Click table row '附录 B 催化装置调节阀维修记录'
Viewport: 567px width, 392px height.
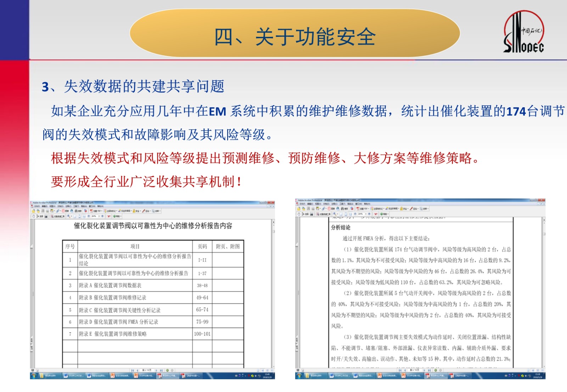coord(153,297)
